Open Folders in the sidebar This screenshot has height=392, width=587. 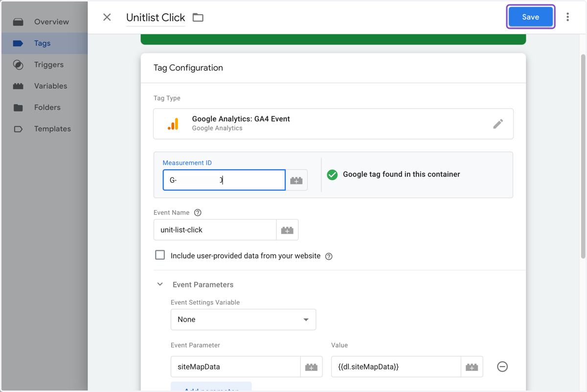[x=47, y=108]
